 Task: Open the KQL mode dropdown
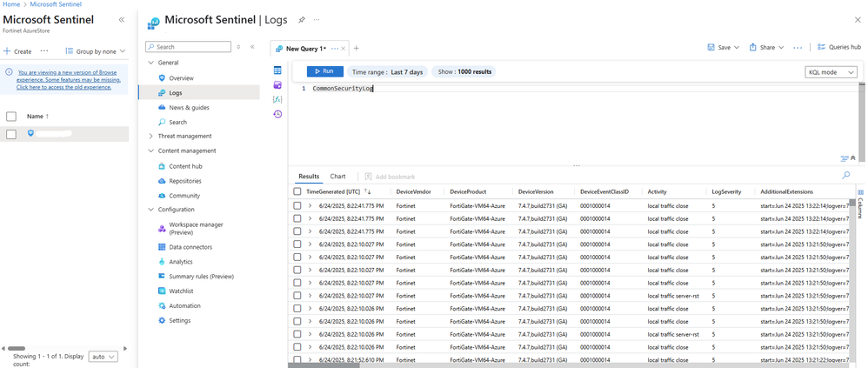click(831, 72)
